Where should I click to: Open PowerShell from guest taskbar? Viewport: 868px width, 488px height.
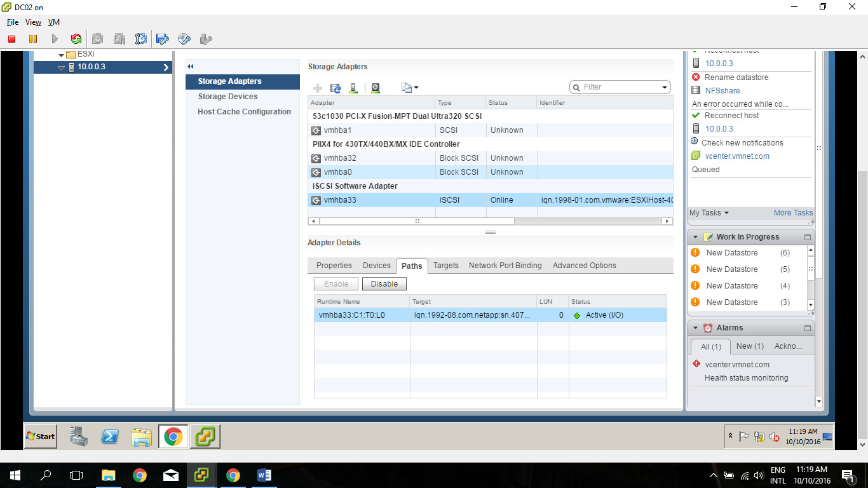tap(110, 436)
